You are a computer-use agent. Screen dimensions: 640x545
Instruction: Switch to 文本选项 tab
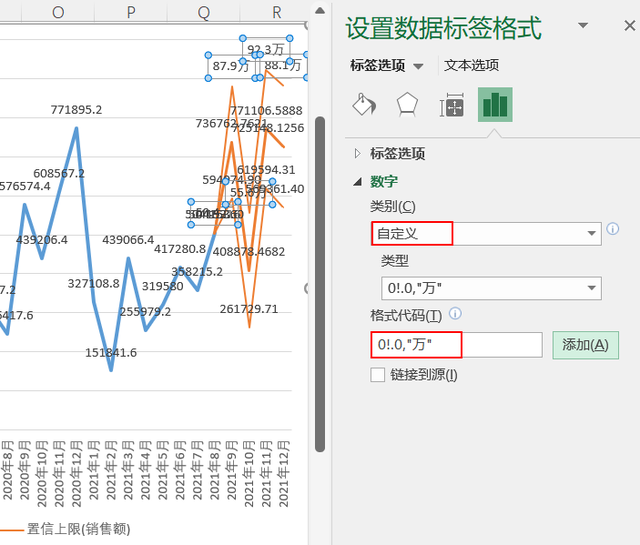tap(471, 65)
